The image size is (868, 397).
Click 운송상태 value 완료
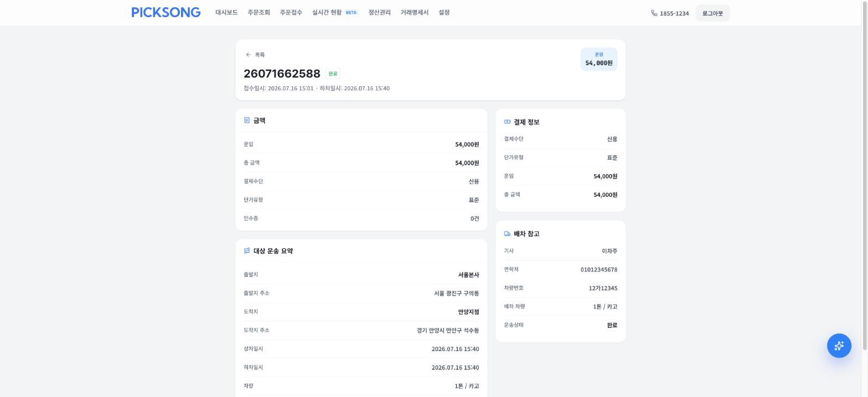pyautogui.click(x=612, y=325)
